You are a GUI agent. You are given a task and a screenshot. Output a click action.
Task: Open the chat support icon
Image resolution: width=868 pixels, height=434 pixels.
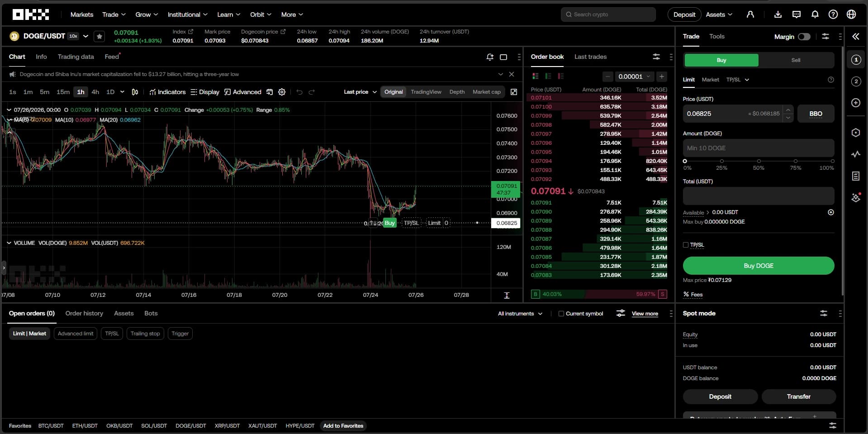797,14
